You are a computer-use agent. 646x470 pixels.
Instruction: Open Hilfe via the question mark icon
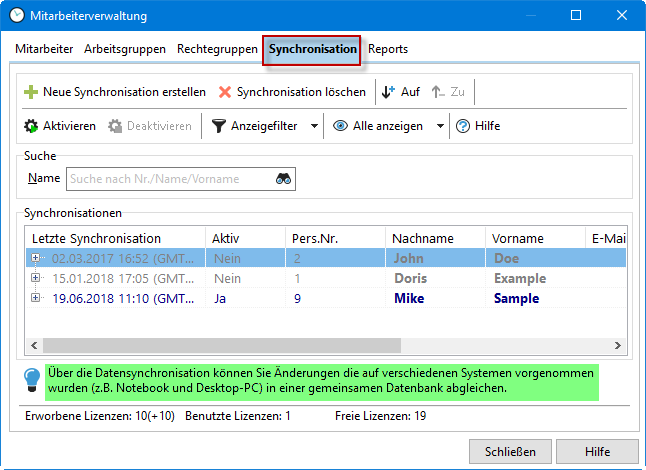[463, 126]
